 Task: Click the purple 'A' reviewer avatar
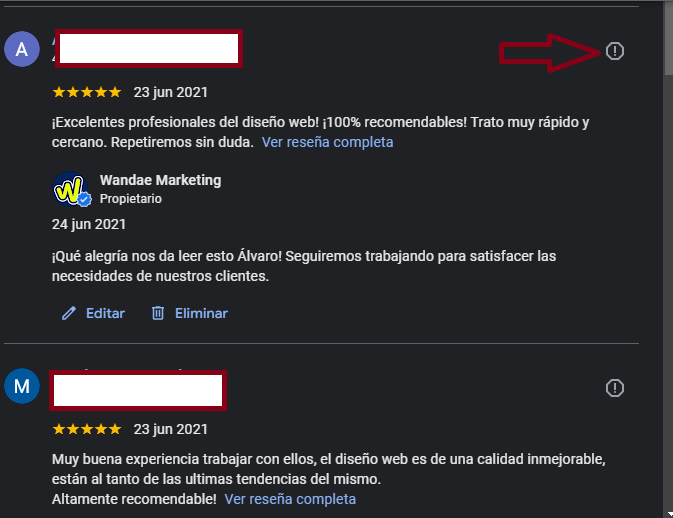click(22, 49)
